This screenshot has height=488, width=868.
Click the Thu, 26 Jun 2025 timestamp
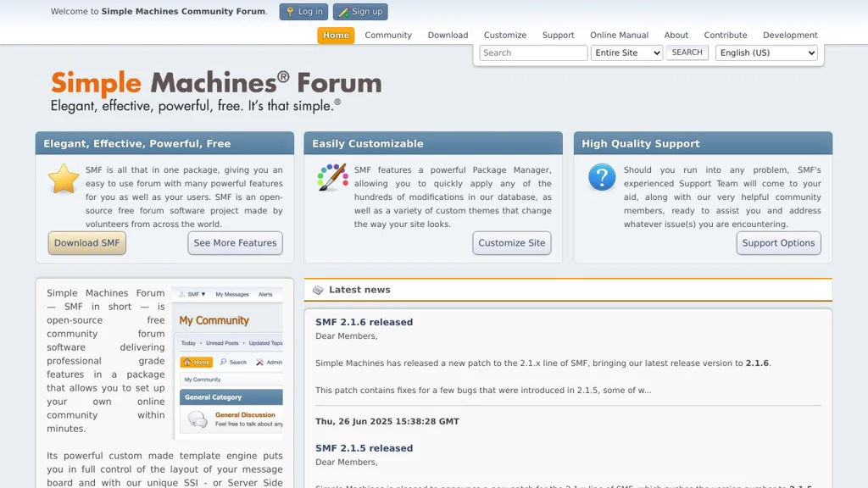point(387,422)
